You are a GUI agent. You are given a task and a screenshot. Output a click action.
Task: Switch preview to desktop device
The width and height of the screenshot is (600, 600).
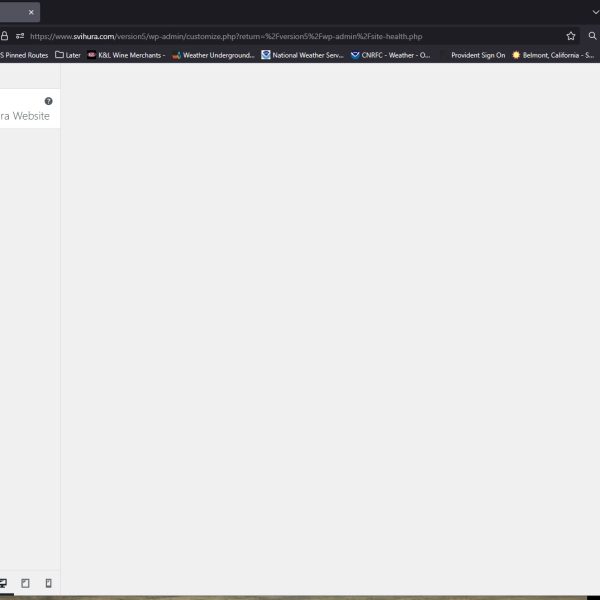(x=3, y=583)
